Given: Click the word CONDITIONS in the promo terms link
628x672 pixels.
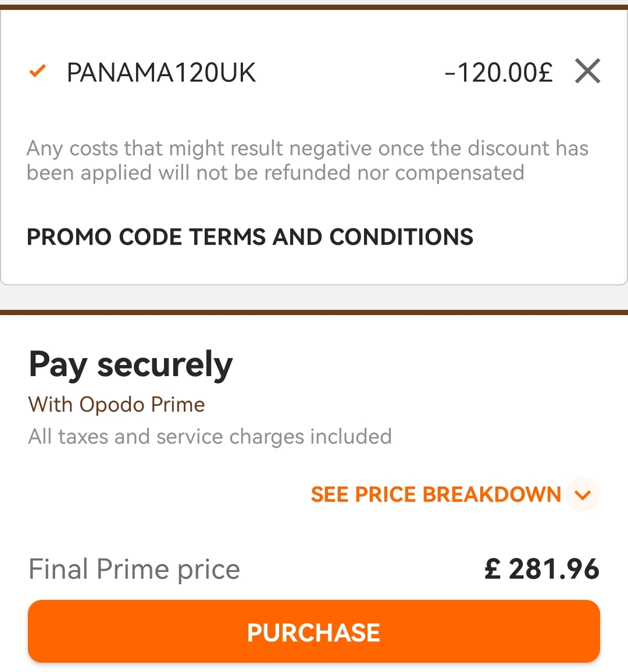Looking at the screenshot, I should click(x=401, y=237).
